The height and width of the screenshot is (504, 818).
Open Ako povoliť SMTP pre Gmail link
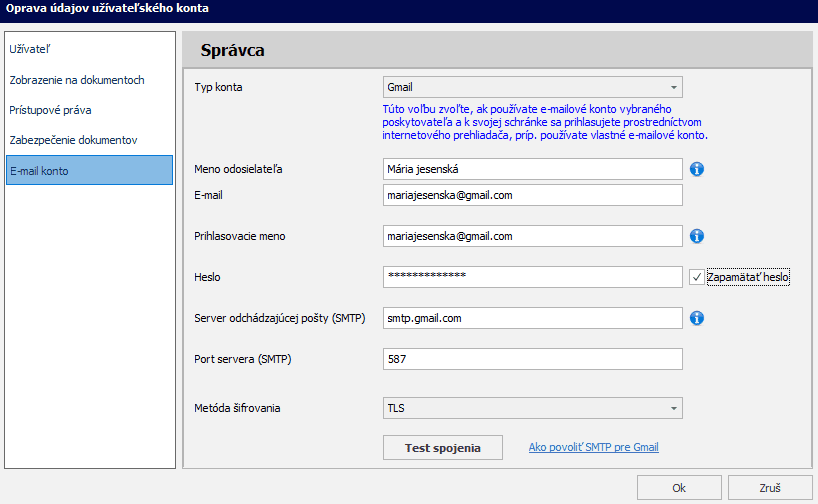tap(593, 448)
